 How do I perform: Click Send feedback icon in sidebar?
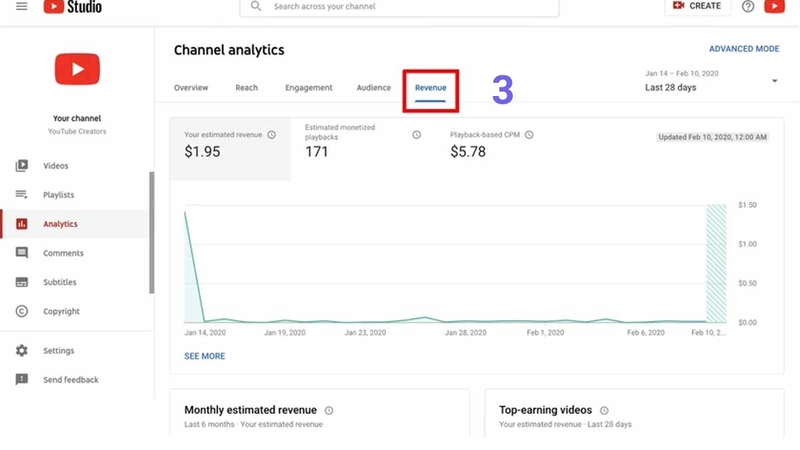pos(21,380)
